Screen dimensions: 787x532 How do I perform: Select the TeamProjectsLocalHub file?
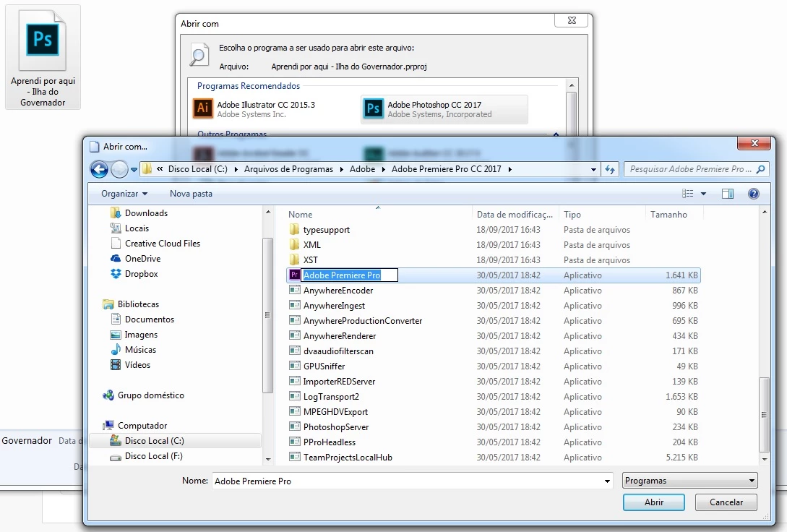pos(348,458)
